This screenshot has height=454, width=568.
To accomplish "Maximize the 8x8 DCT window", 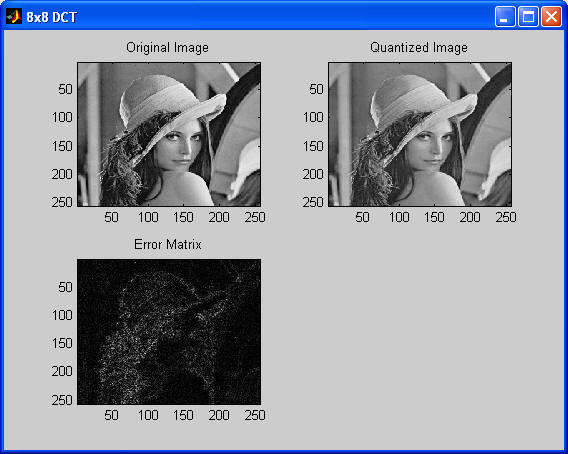I will coord(528,17).
